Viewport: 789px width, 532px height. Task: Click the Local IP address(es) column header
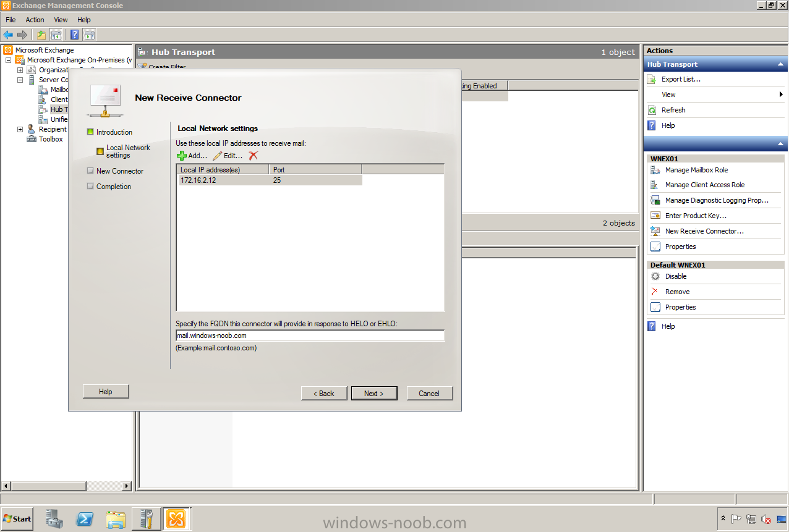pyautogui.click(x=223, y=169)
